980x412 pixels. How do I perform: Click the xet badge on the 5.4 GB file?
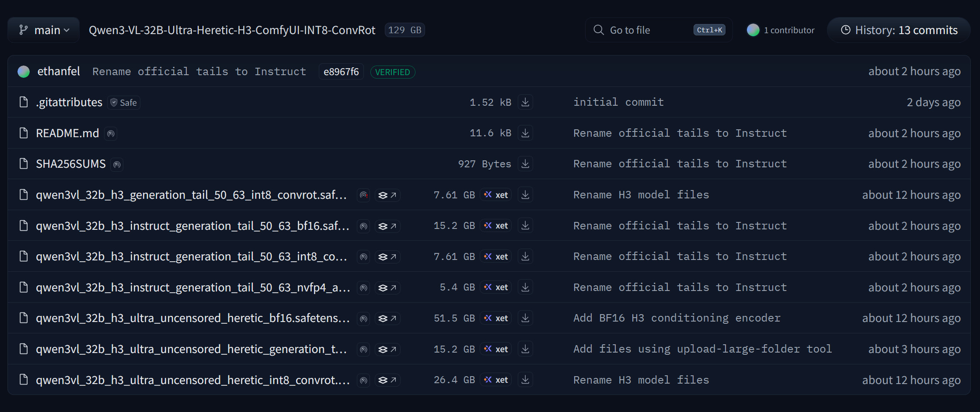496,287
